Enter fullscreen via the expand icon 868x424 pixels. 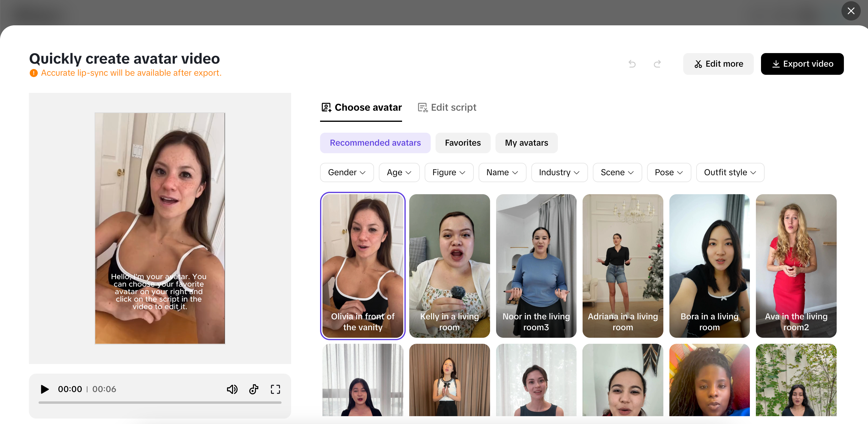click(275, 389)
